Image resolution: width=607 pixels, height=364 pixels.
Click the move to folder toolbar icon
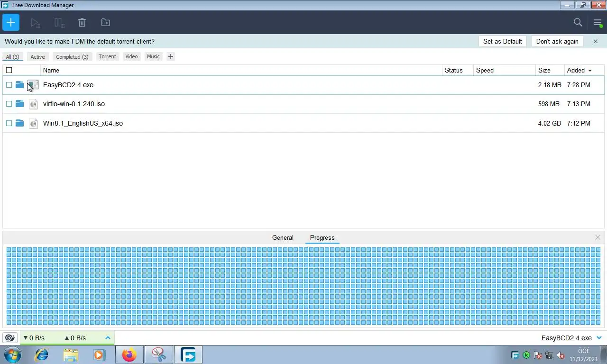106,22
